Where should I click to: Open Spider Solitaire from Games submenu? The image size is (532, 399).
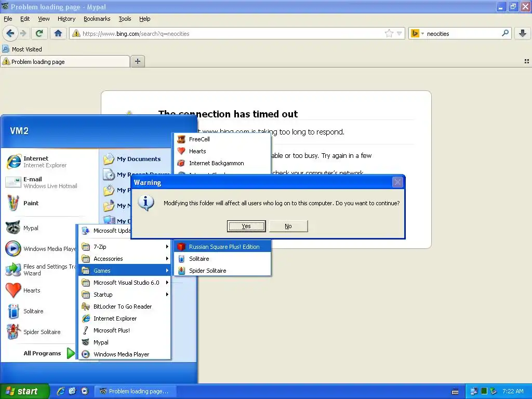coord(222,270)
